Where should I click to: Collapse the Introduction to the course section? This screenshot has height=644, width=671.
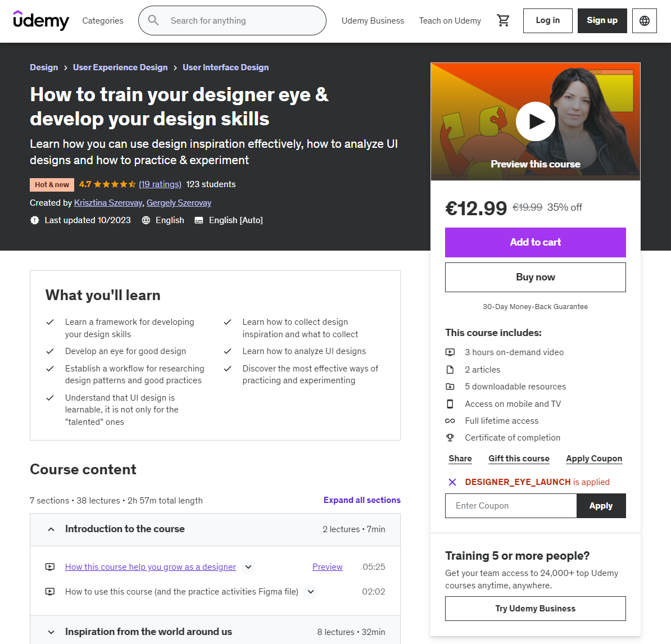click(215, 529)
